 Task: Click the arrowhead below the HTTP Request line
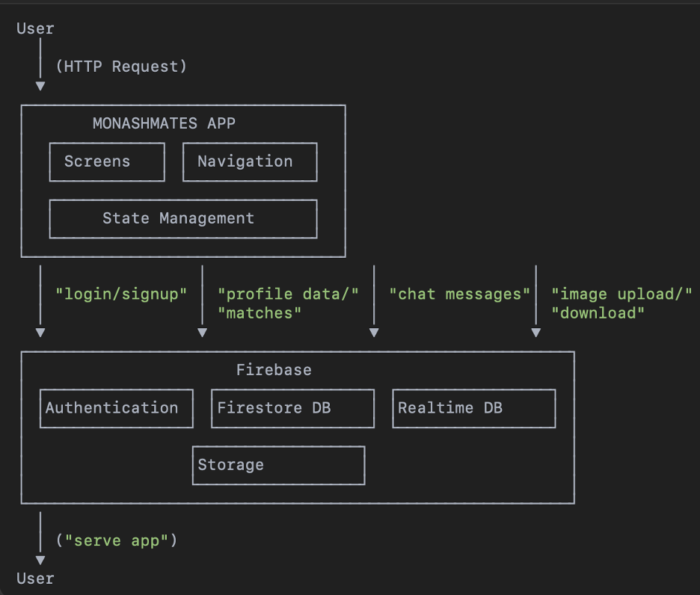point(40,86)
